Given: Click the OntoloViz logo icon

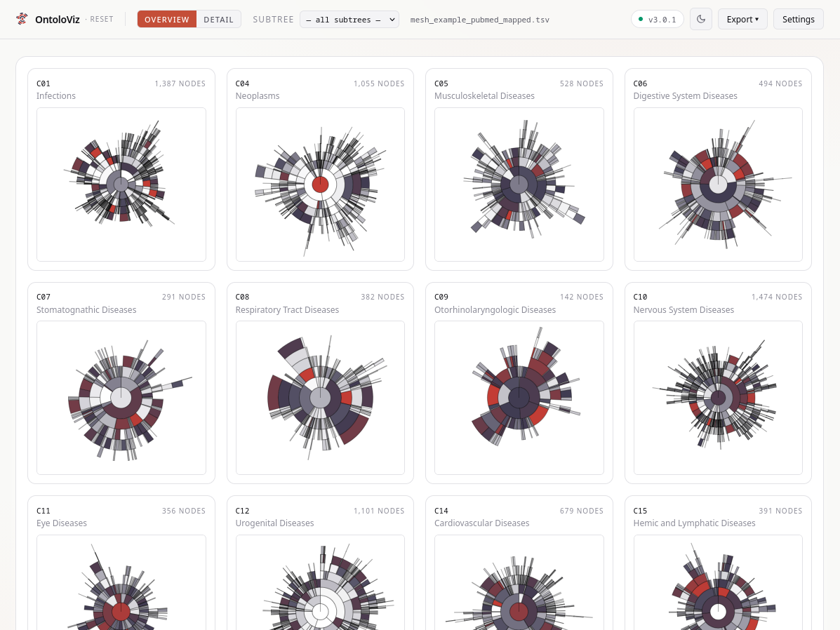Looking at the screenshot, I should (x=22, y=19).
